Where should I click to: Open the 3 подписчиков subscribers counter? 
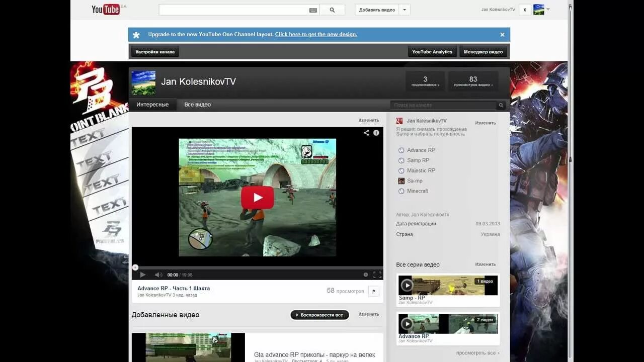[425, 81]
